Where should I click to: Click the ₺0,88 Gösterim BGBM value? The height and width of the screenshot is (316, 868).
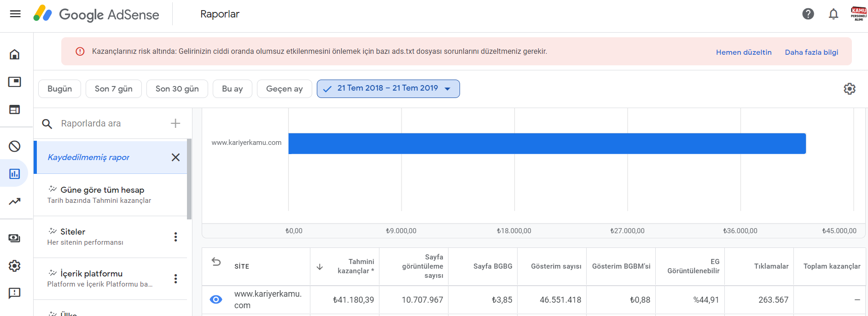(640, 300)
